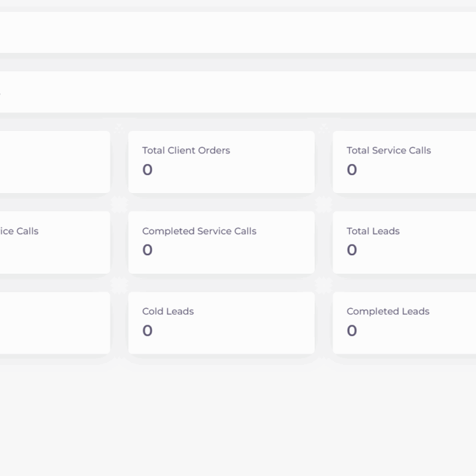Open the Total Leads card
476x476 pixels.
tap(405, 242)
